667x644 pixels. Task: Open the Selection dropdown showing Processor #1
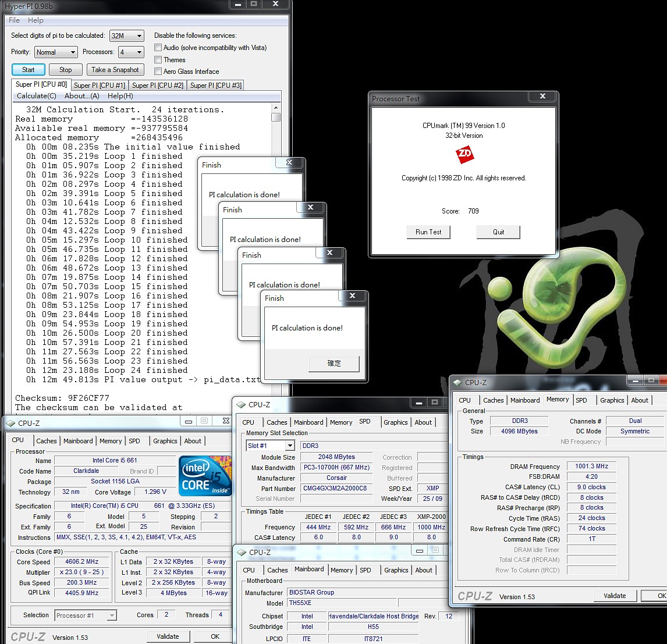click(x=86, y=615)
